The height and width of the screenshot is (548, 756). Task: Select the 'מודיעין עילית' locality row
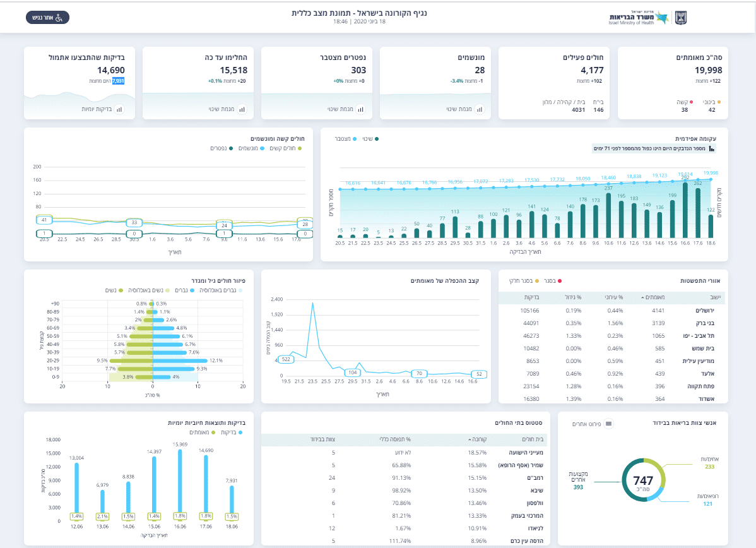click(613, 361)
